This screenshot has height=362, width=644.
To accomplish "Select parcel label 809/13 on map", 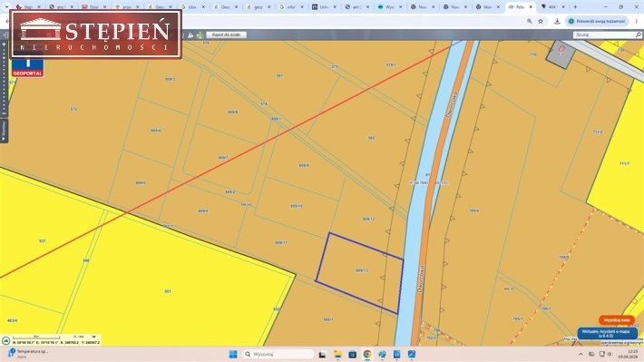I will coord(361,270).
